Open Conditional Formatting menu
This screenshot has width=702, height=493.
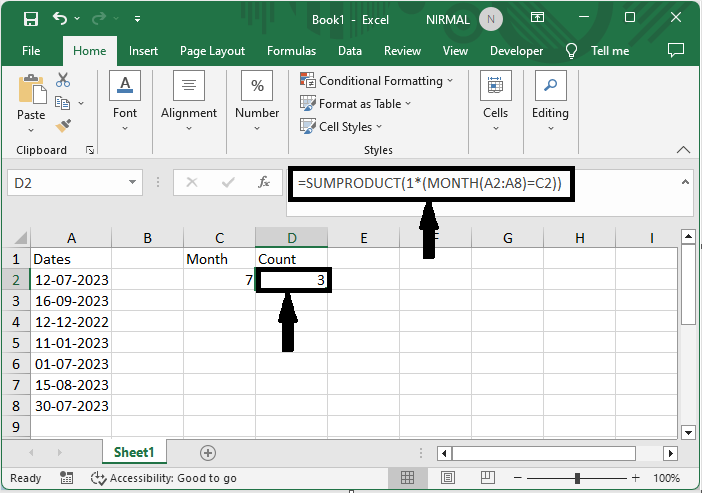click(377, 81)
